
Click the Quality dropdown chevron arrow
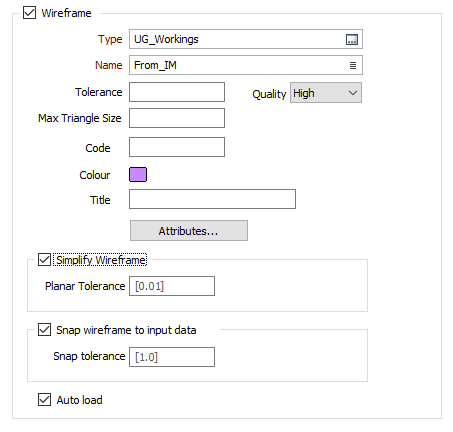353,93
